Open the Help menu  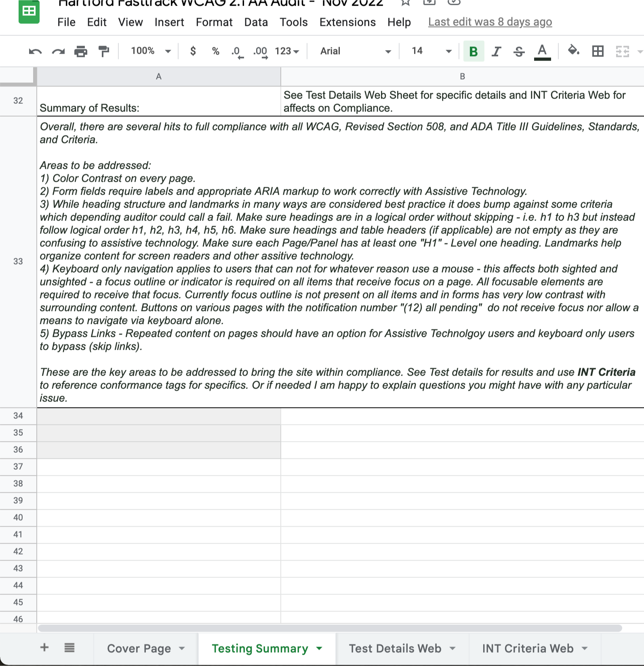coord(399,22)
